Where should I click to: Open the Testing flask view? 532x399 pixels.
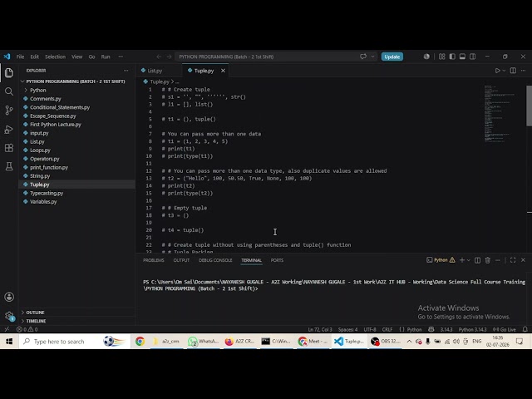[x=9, y=166]
